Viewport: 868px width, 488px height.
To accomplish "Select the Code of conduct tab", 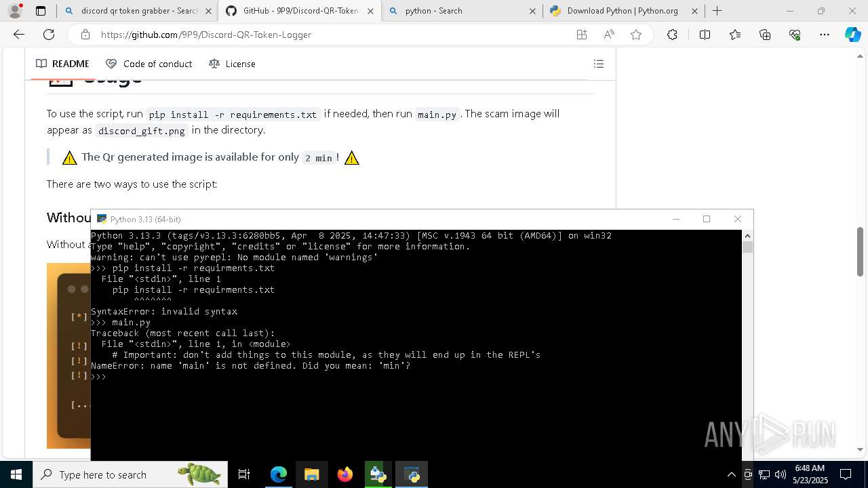I will tap(149, 64).
